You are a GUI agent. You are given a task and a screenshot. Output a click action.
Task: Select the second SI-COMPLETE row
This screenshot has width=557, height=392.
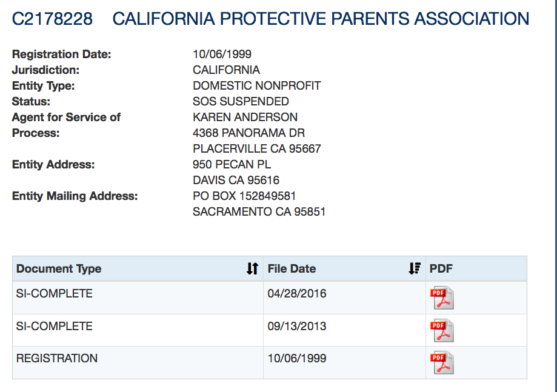coord(55,327)
